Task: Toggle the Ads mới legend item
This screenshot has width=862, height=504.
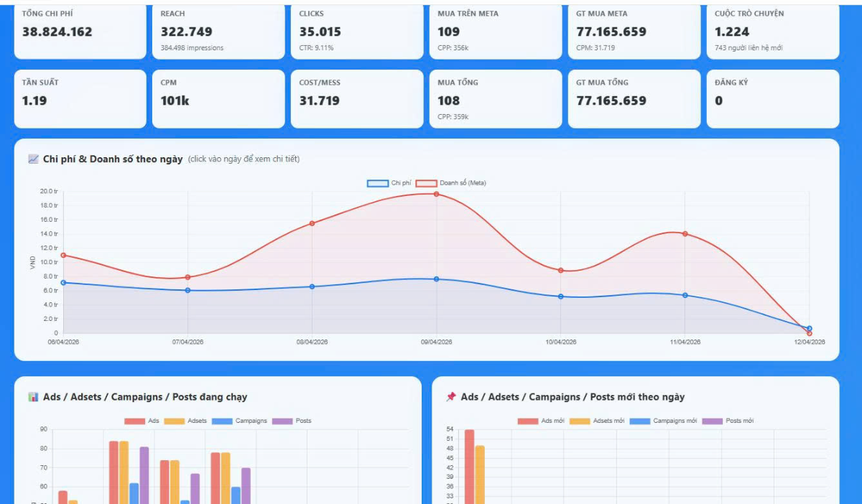Action: 541,421
